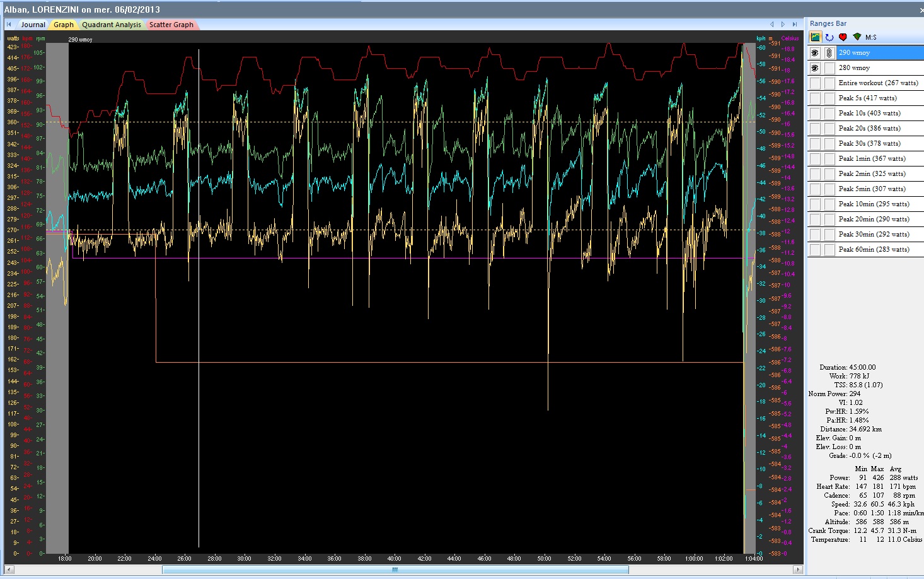The width and height of the screenshot is (924, 579).
Task: Click the bpm axis label
Action: pos(27,38)
